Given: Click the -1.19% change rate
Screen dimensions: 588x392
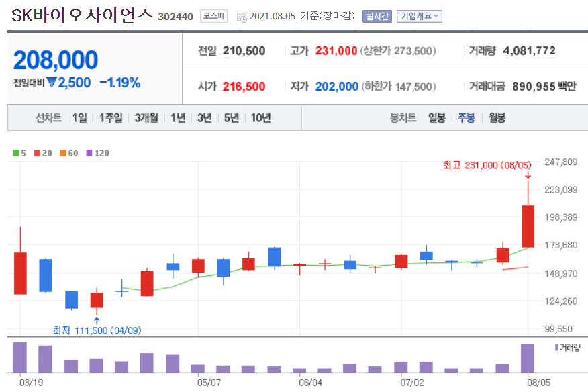Looking at the screenshot, I should (x=120, y=83).
